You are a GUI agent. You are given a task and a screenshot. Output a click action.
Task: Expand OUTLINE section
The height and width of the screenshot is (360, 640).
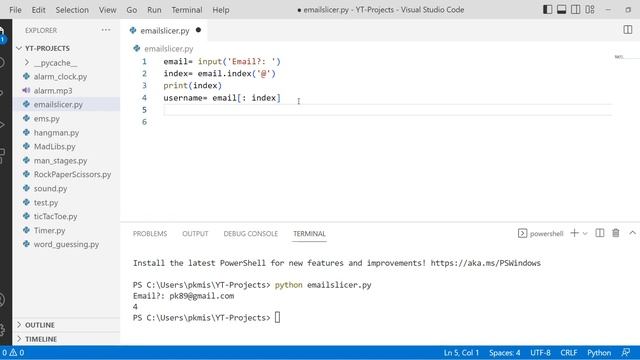point(40,325)
